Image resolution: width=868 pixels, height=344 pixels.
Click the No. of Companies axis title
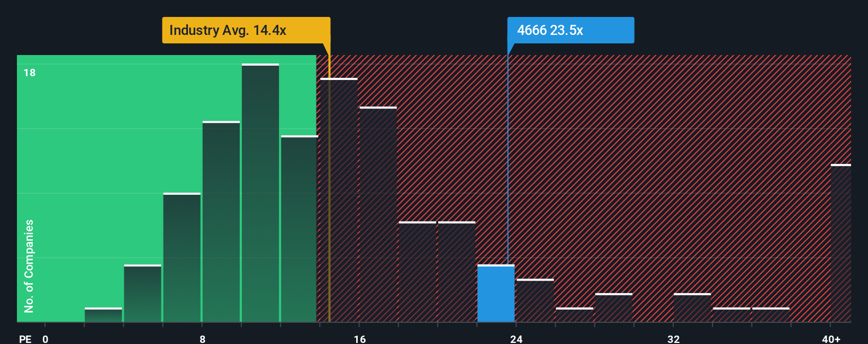(29, 266)
